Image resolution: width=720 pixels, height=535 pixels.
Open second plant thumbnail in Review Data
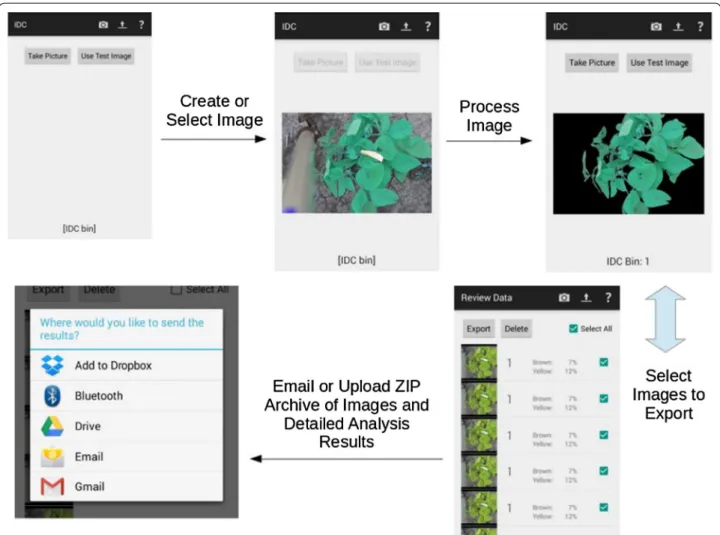(x=479, y=399)
